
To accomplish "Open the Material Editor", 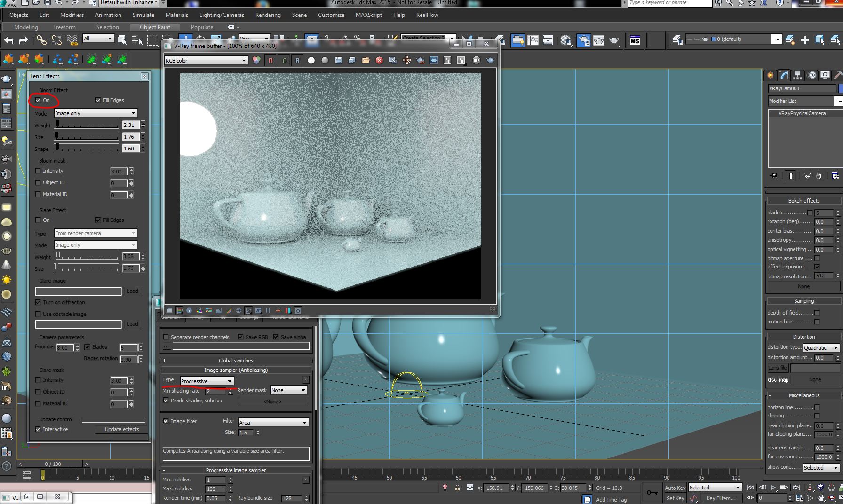I will coord(566,40).
